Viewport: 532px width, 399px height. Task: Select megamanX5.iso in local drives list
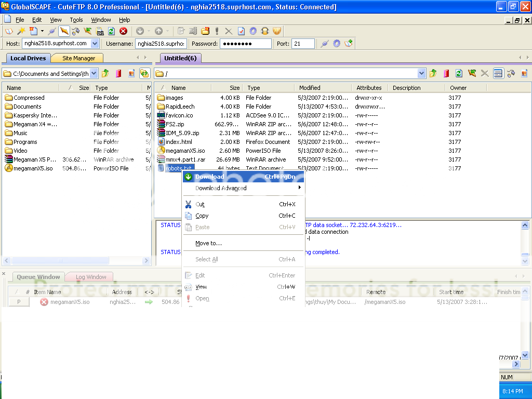[x=33, y=168]
